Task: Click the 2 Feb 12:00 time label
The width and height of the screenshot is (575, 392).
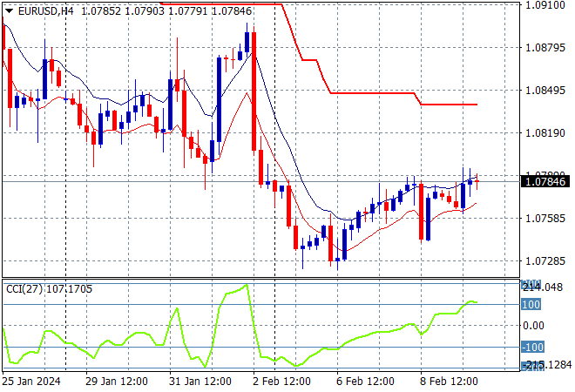Action: [281, 382]
